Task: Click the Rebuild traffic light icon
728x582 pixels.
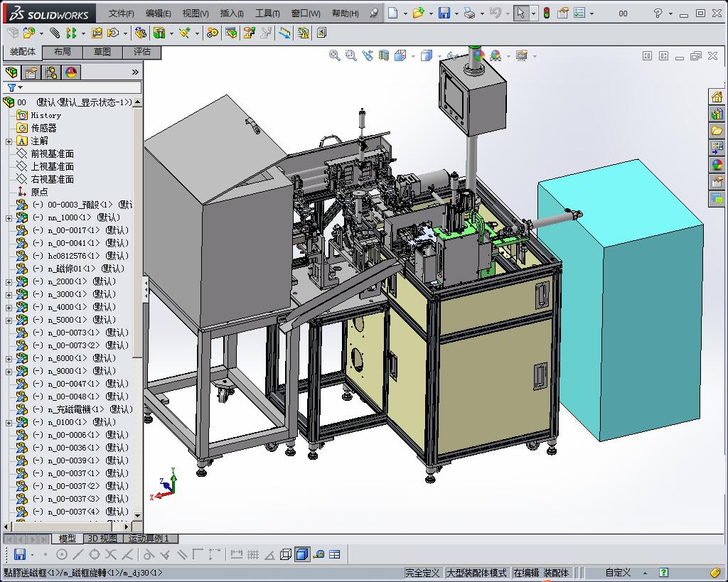Action: click(x=547, y=13)
